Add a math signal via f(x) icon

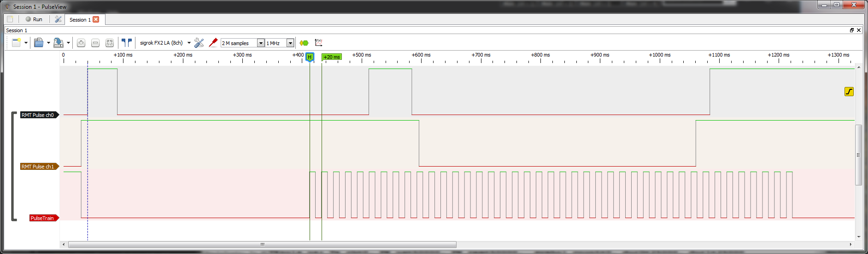coord(318,43)
